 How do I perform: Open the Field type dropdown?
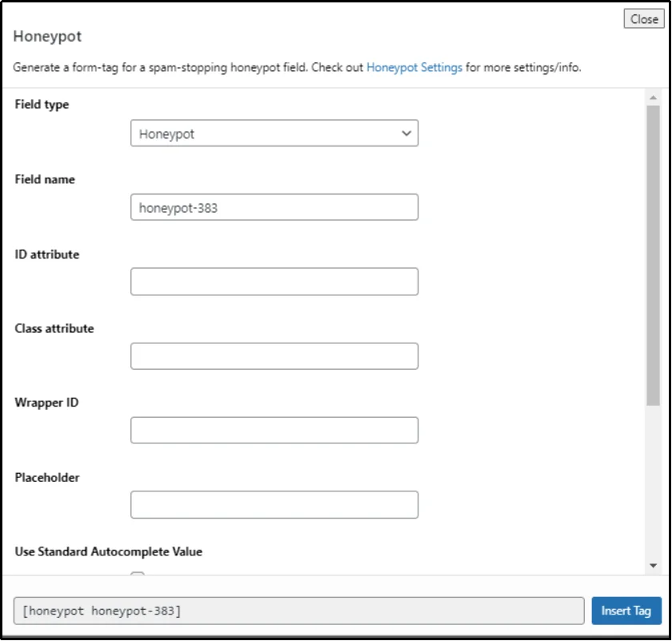(274, 134)
